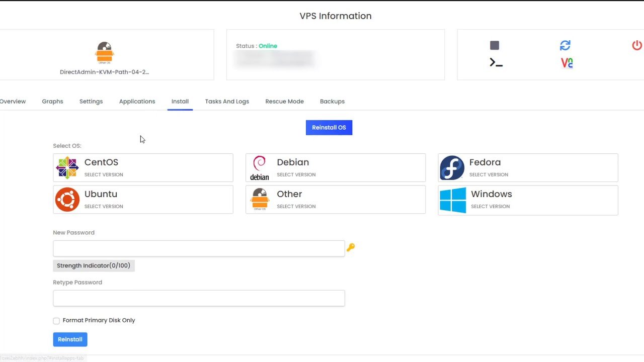Switch to the Overview tab

click(13, 101)
